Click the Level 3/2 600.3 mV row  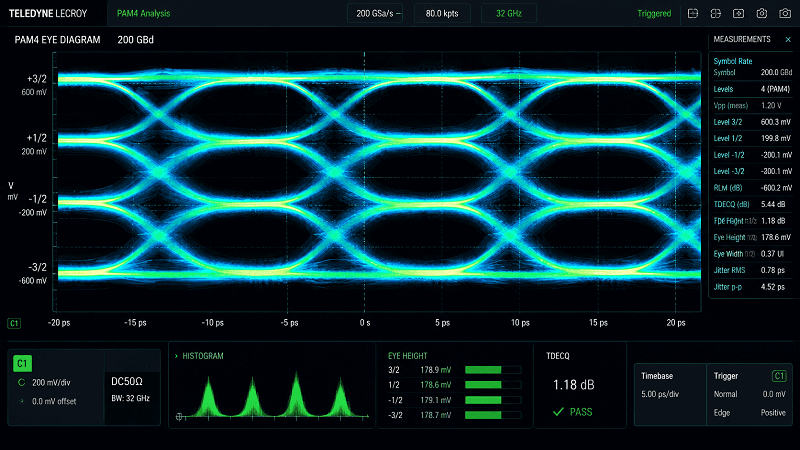pos(752,122)
